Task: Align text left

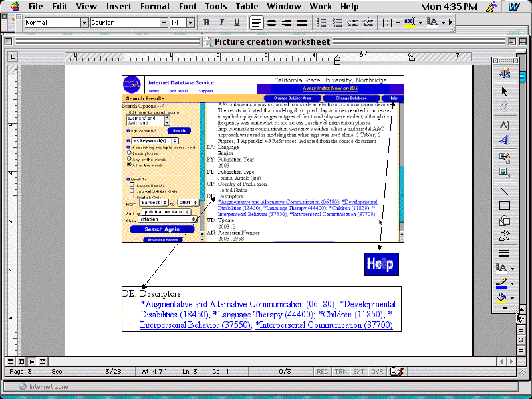Action: (256, 23)
